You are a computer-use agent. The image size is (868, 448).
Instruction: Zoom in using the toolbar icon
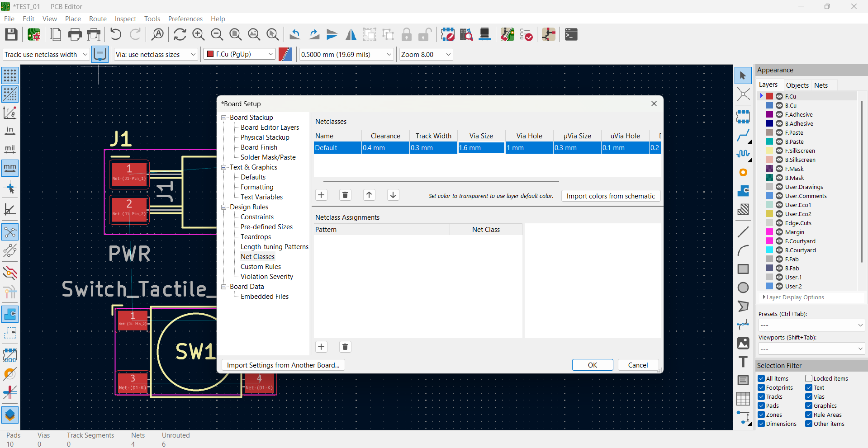tap(198, 34)
